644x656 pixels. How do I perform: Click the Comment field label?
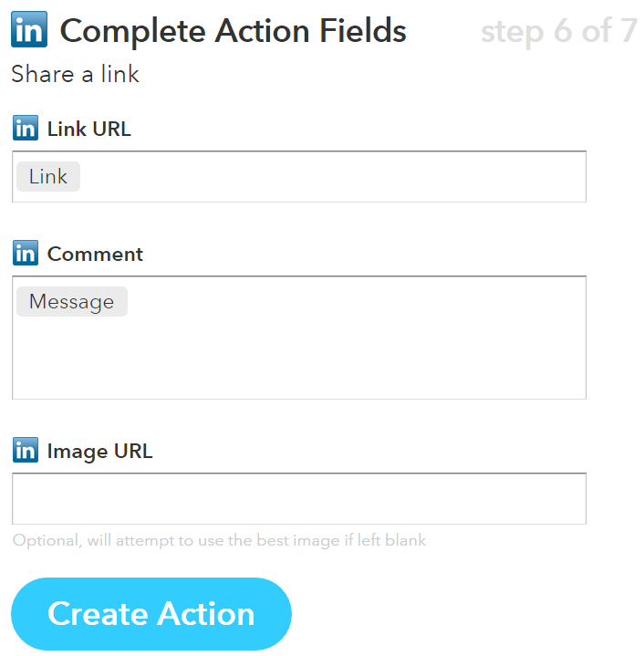95,254
